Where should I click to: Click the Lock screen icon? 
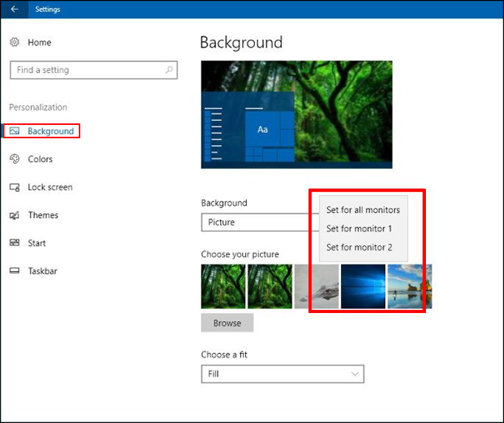pos(14,187)
